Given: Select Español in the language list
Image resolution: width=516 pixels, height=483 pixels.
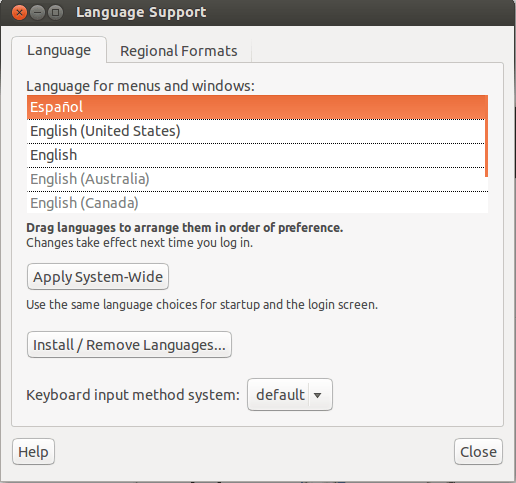Looking at the screenshot, I should (257, 107).
